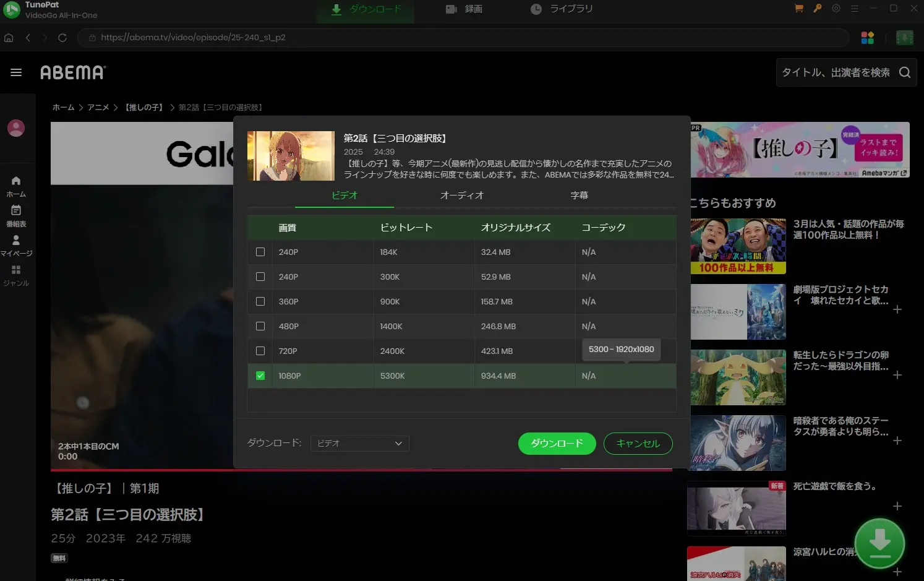Click the キャンセル button
Screen dimensions: 924x581
[638, 444]
